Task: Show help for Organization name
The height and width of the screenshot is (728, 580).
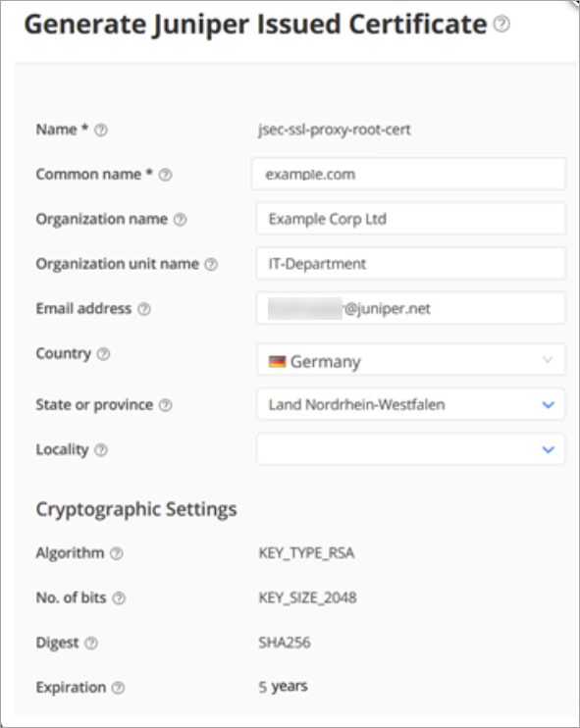Action: click(181, 220)
